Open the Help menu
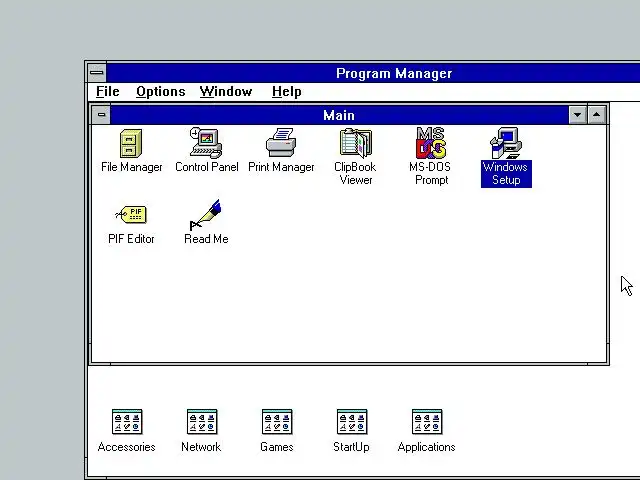Viewport: 640px width, 480px height. coord(287,91)
